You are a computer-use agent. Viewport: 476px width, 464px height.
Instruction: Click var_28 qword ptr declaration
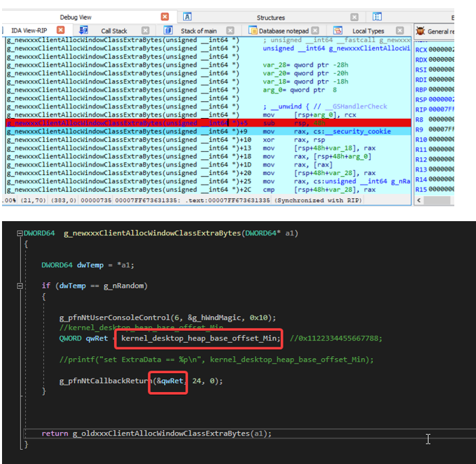point(305,65)
